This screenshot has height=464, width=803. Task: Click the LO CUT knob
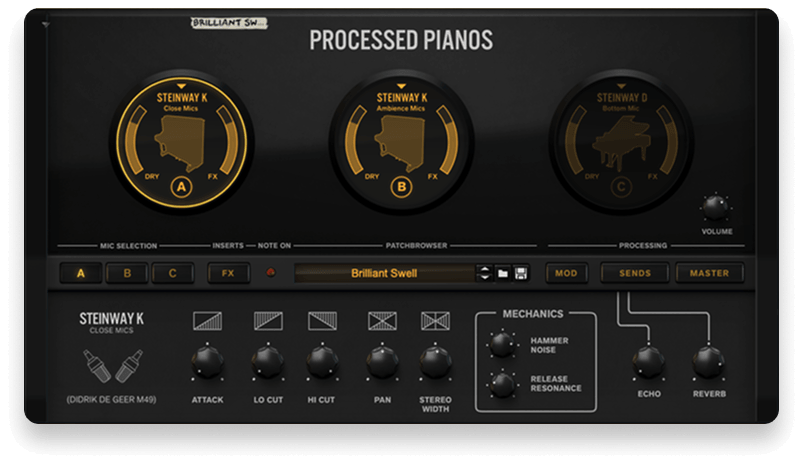[268, 362]
